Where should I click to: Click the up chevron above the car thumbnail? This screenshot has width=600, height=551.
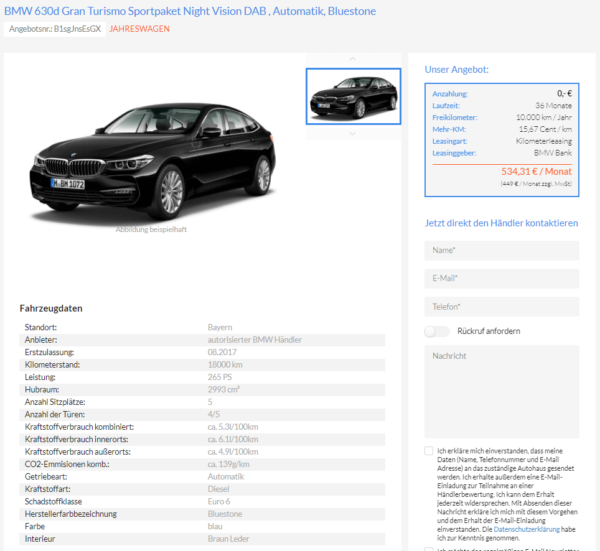[352, 59]
